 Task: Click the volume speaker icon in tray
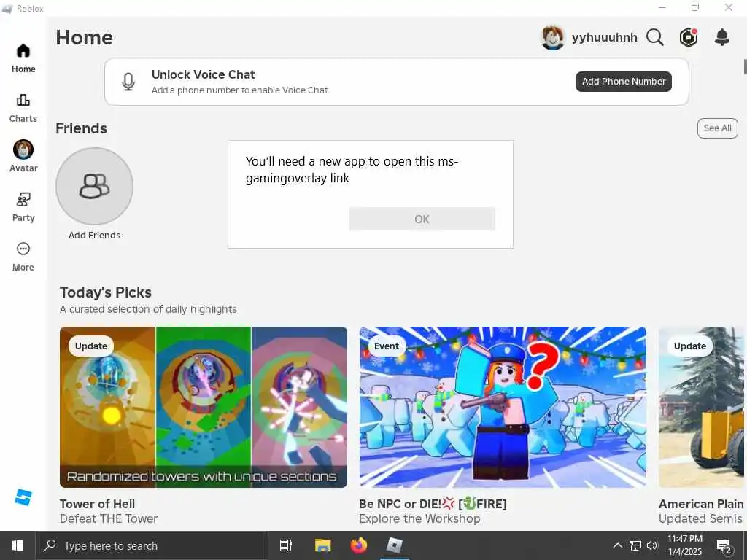(x=651, y=545)
